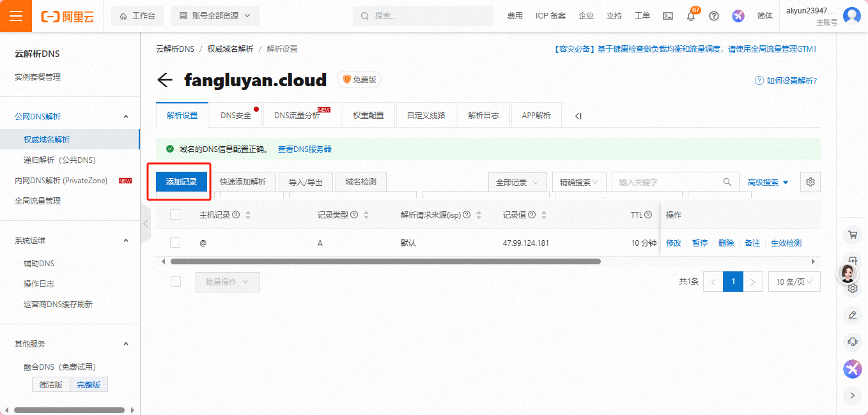Open 查看DNS服务器 link
Image resolution: width=868 pixels, height=415 pixels.
(x=305, y=149)
